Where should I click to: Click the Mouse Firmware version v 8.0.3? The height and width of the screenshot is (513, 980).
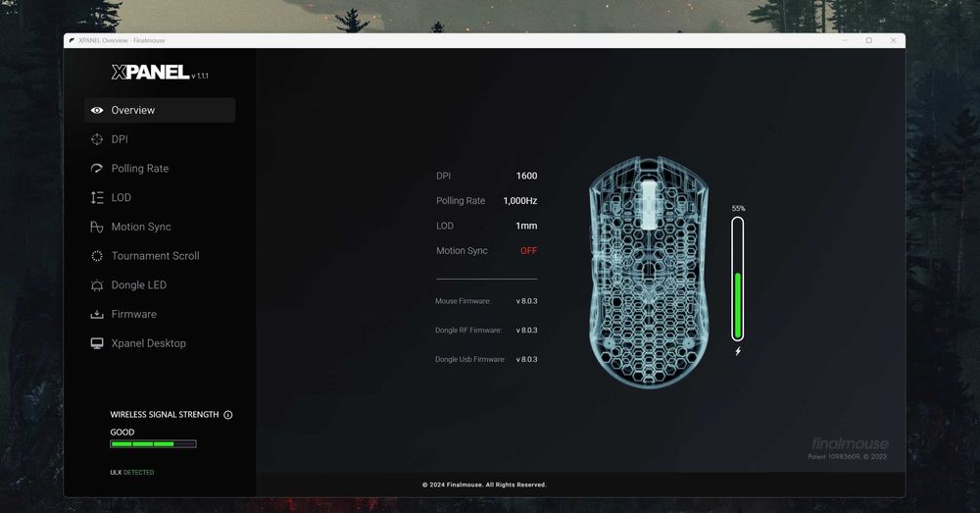pos(527,301)
